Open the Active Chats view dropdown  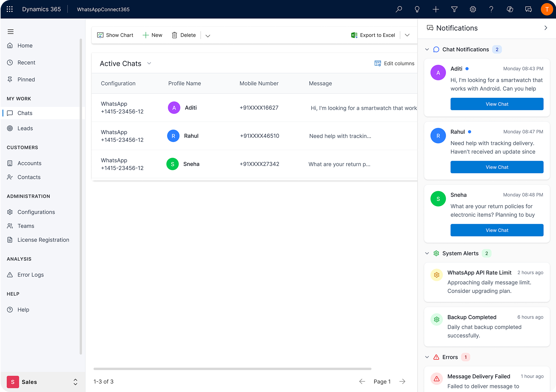coord(149,63)
